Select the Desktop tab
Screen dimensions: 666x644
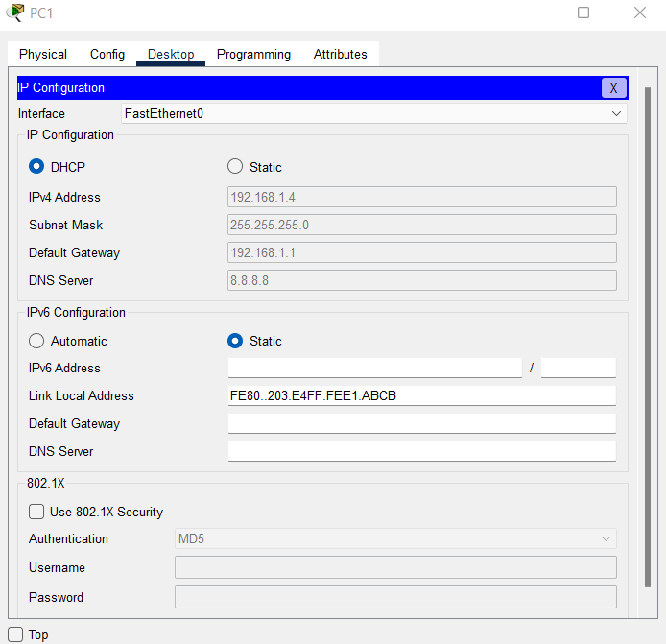171,55
